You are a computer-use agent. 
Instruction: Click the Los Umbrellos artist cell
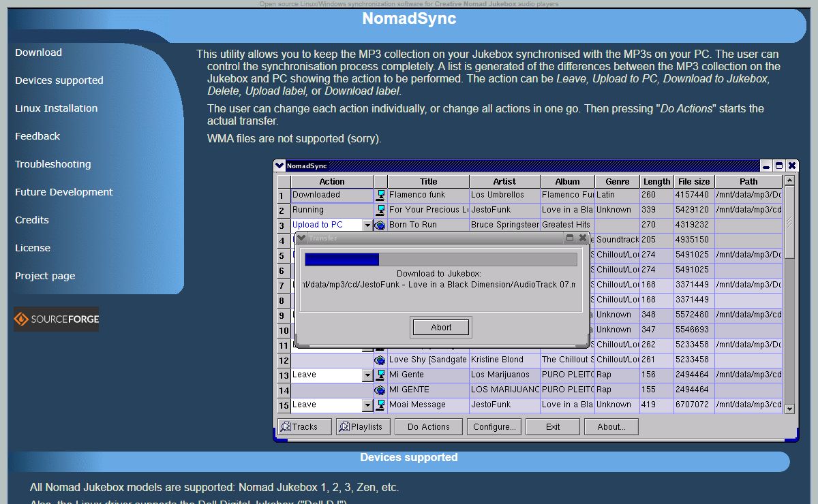tap(504, 195)
